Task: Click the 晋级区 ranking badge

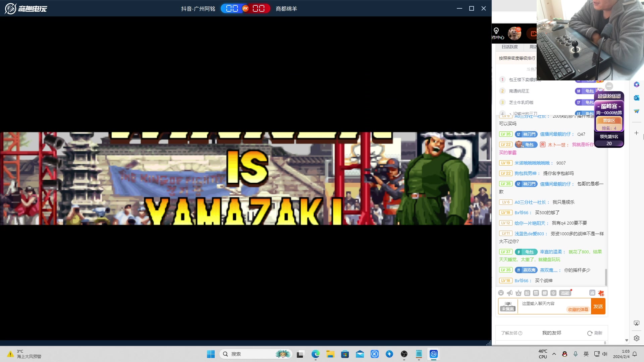Action: 609,121
